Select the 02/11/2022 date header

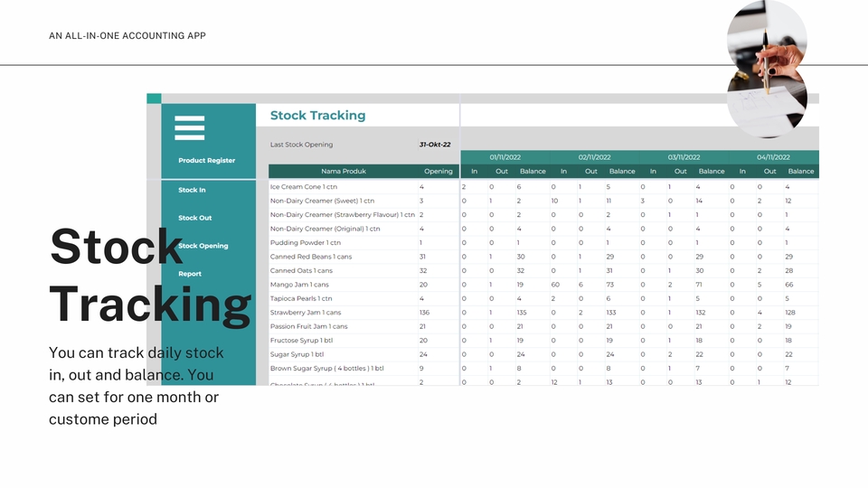coord(595,157)
